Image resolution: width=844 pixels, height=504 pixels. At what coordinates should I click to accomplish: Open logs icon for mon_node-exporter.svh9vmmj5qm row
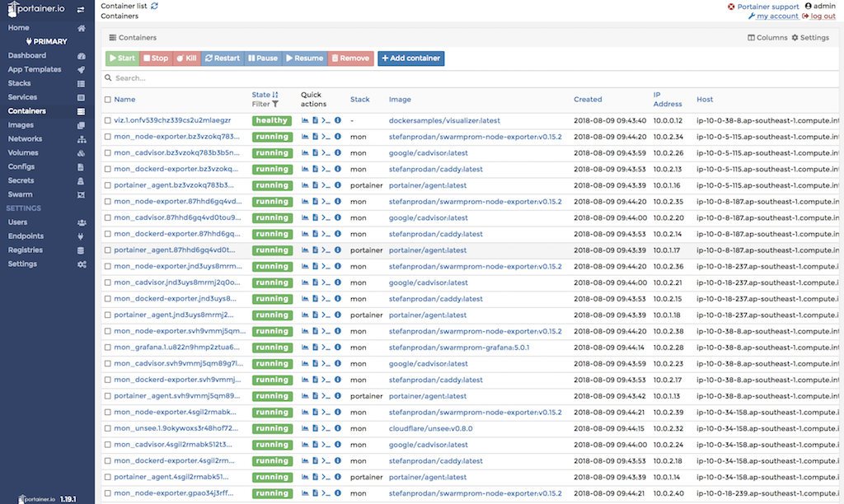(x=316, y=331)
